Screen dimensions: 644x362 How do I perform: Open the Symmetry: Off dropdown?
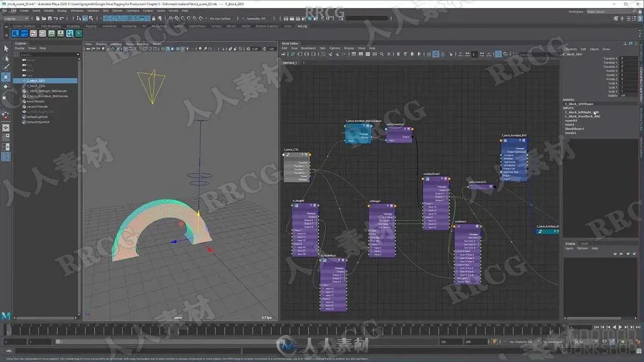pyautogui.click(x=257, y=19)
